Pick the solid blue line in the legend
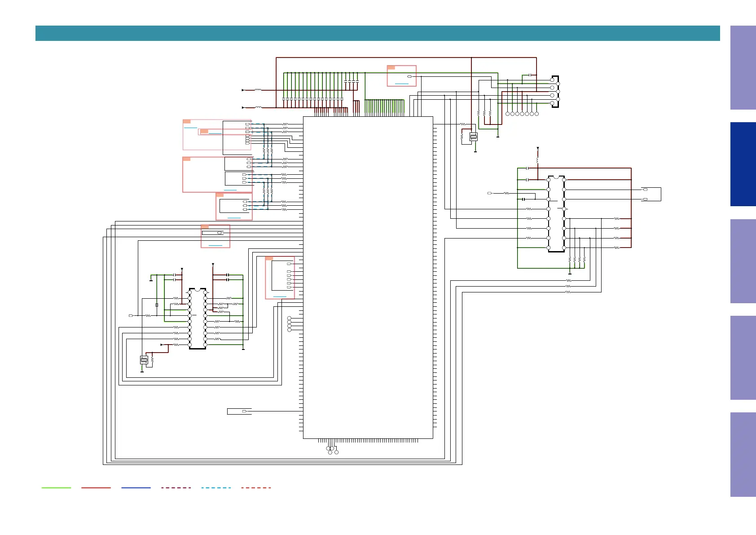The width and height of the screenshot is (756, 535). click(136, 487)
